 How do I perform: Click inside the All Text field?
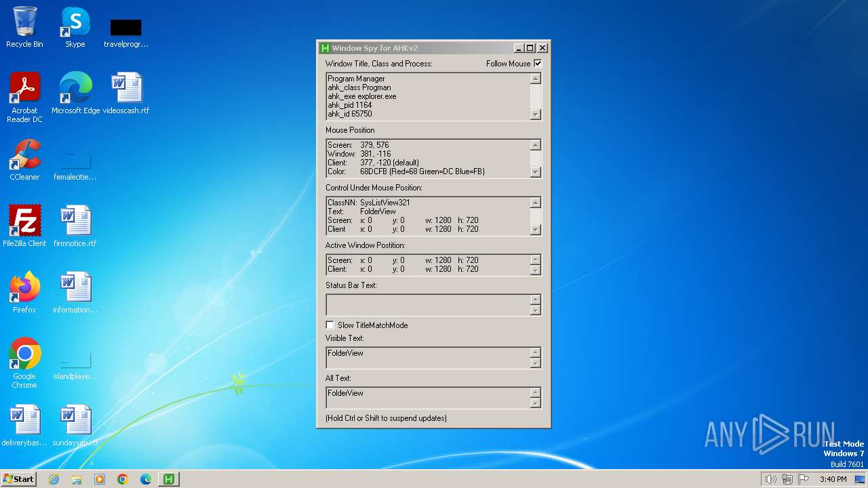click(x=428, y=398)
